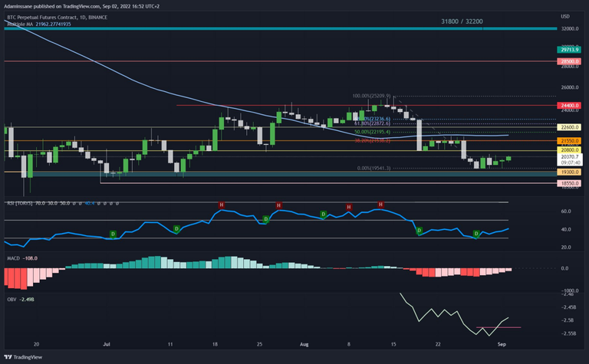Image resolution: width=589 pixels, height=364 pixels.
Task: Select the red H marker above mid-July RSI peak near 18
Action: click(221, 205)
